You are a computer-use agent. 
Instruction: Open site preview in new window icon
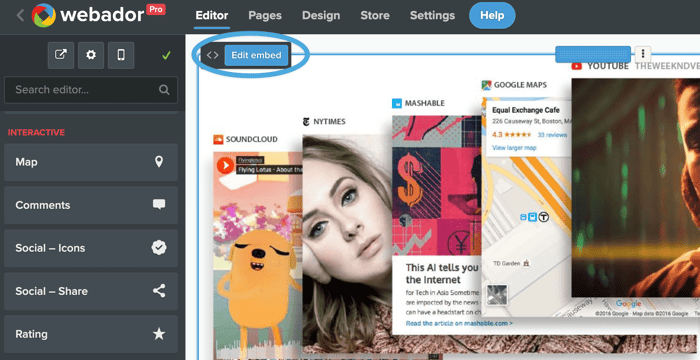pyautogui.click(x=61, y=55)
